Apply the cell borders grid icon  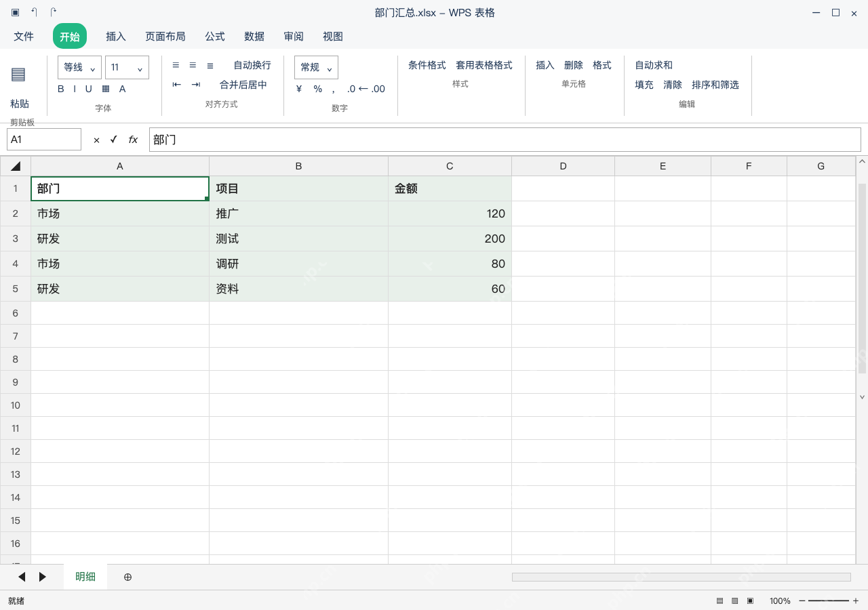[106, 89]
